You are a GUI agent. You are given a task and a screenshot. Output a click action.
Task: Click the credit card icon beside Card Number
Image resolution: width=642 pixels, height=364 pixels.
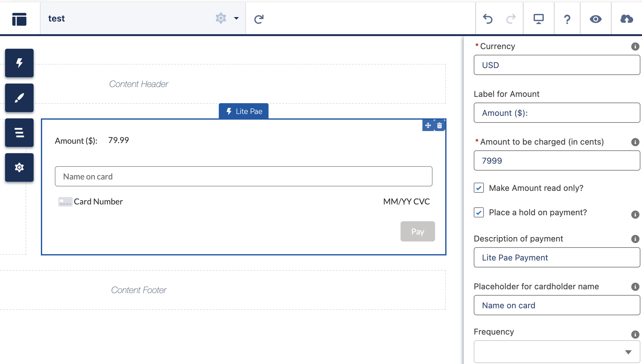click(x=65, y=202)
